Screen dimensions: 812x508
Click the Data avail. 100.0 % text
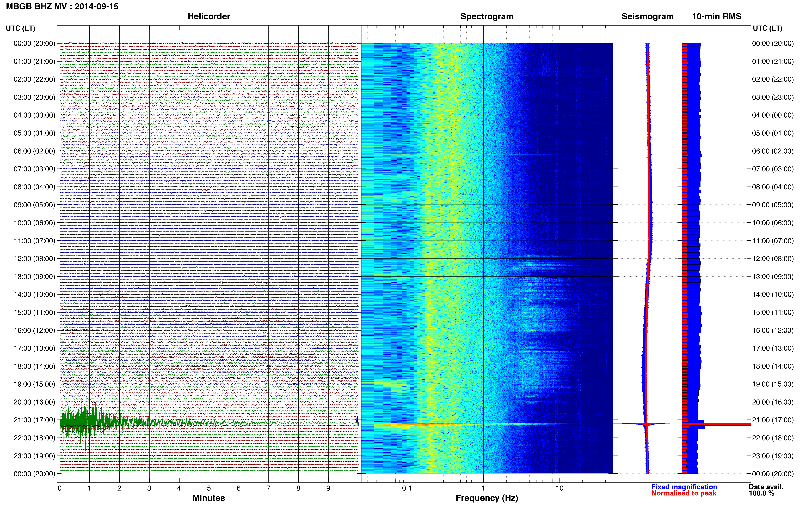(x=766, y=490)
